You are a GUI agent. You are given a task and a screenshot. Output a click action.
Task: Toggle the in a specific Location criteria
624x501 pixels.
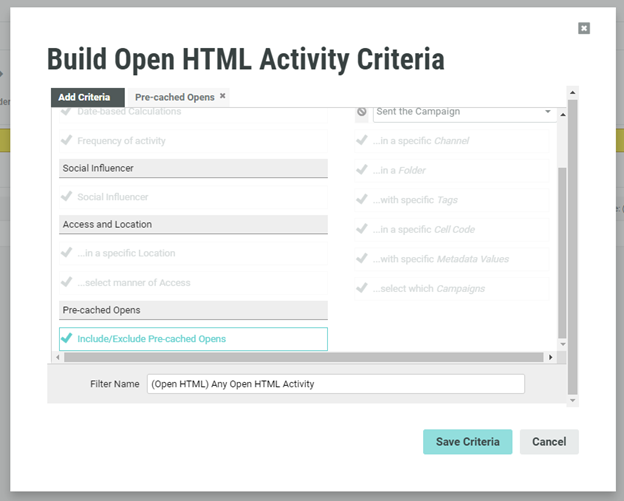pyautogui.click(x=126, y=253)
